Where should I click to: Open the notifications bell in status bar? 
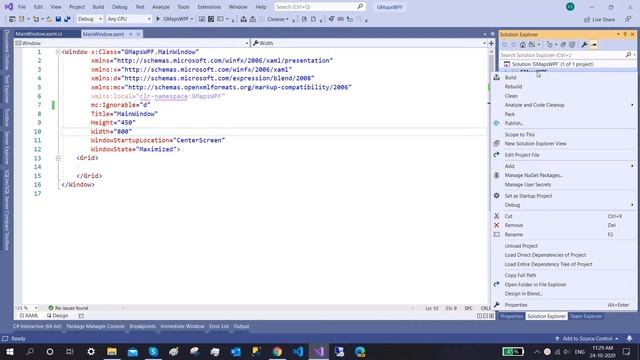pyautogui.click(x=629, y=338)
